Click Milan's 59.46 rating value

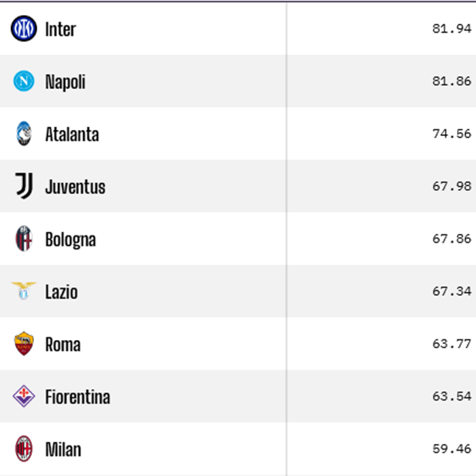click(x=452, y=449)
